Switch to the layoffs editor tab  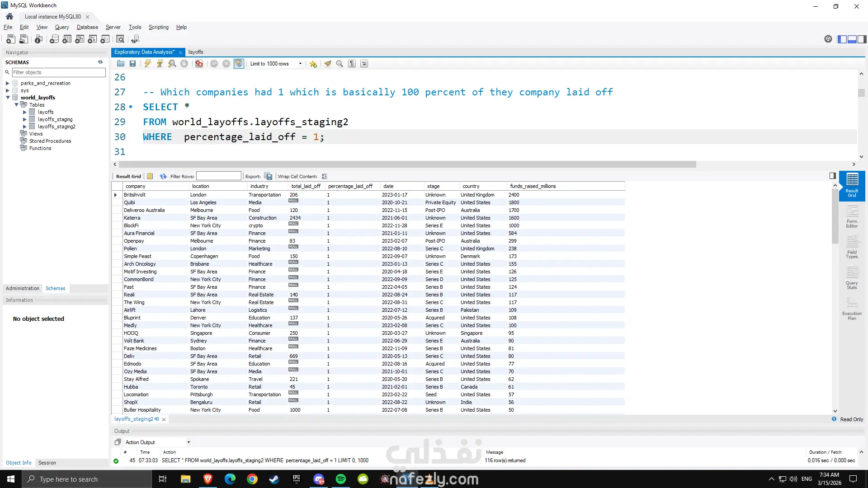pyautogui.click(x=196, y=52)
